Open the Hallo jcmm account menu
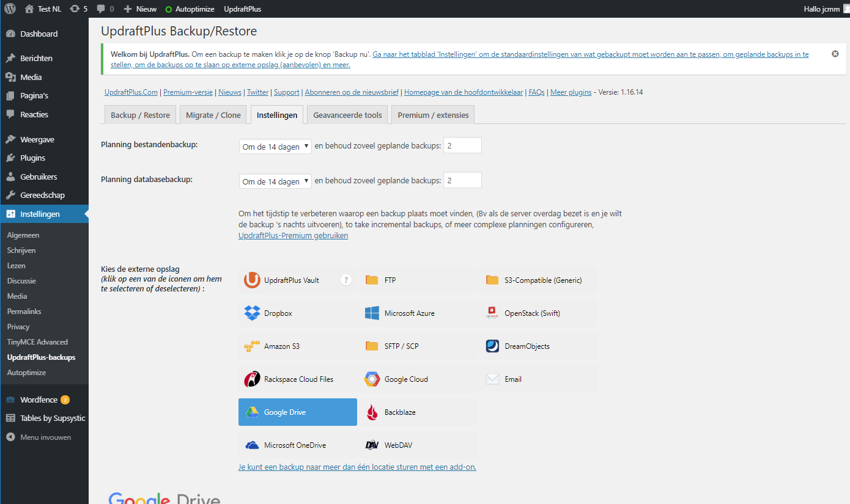This screenshot has height=504, width=850. (827, 9)
